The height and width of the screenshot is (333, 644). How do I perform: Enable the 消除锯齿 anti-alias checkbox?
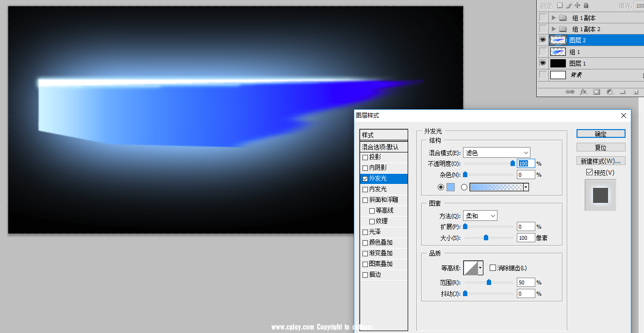pyautogui.click(x=493, y=268)
